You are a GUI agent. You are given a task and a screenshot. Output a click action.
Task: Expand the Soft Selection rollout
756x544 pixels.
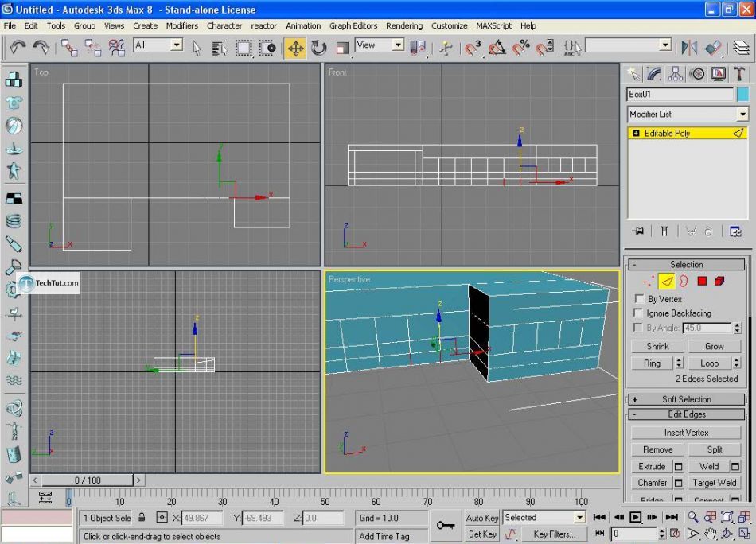pos(686,399)
